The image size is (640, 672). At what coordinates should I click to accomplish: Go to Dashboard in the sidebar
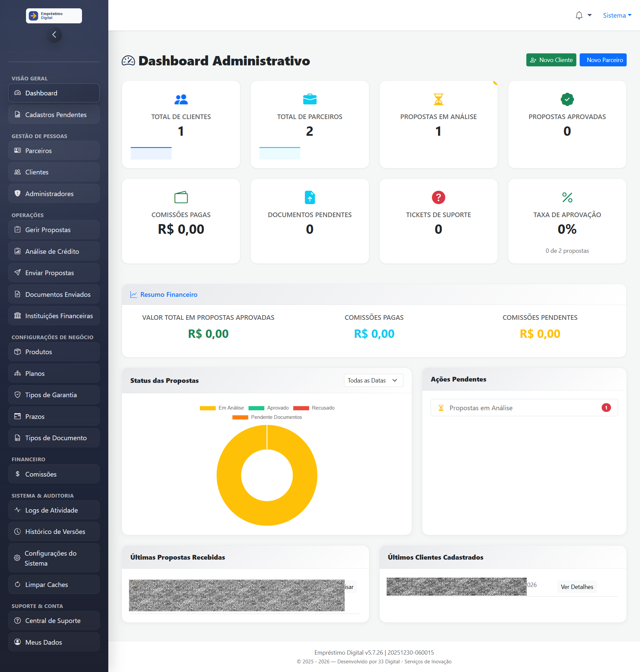(54, 93)
